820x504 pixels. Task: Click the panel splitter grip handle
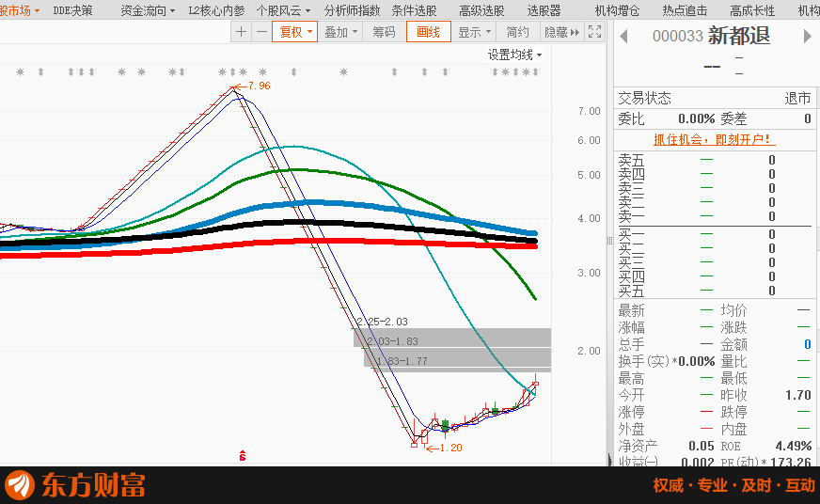[x=609, y=241]
